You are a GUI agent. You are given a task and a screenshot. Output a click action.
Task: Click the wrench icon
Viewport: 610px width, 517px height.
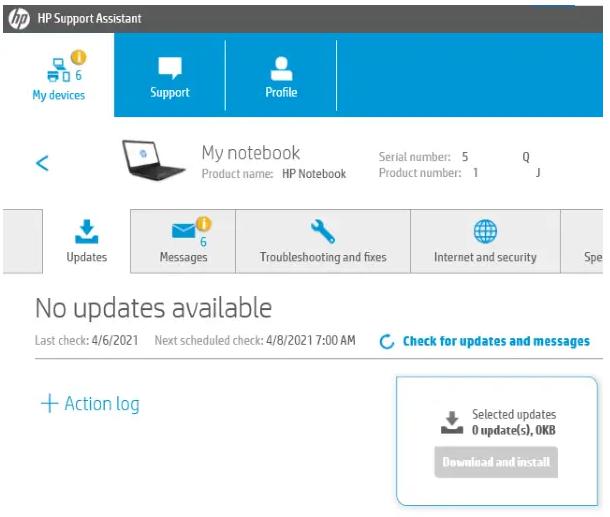323,231
